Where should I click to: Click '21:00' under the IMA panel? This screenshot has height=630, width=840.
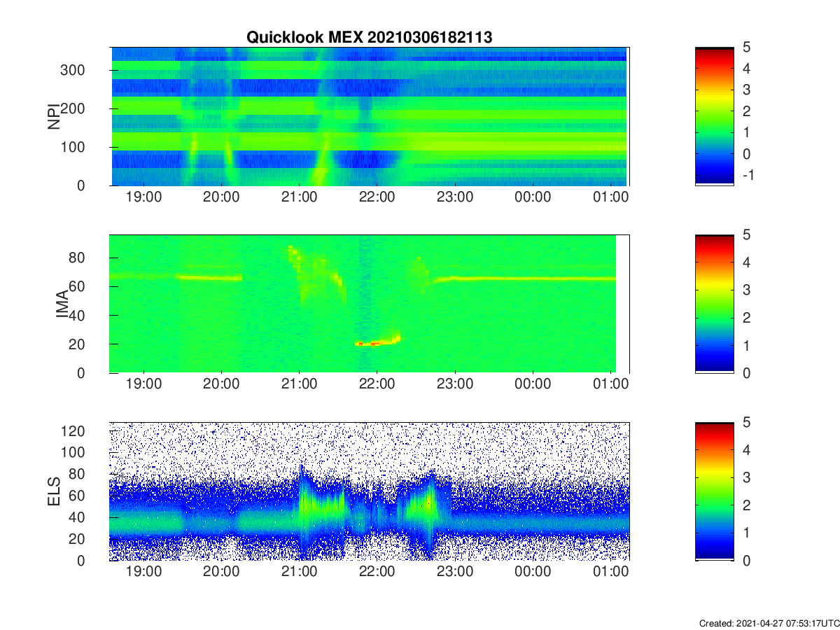299,385
